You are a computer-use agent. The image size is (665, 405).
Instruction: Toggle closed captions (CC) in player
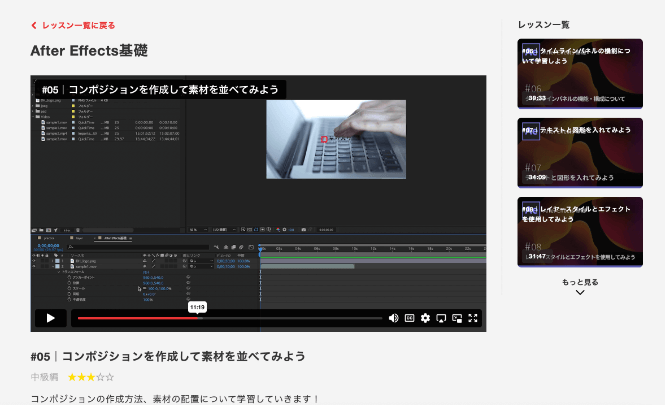[x=409, y=318]
